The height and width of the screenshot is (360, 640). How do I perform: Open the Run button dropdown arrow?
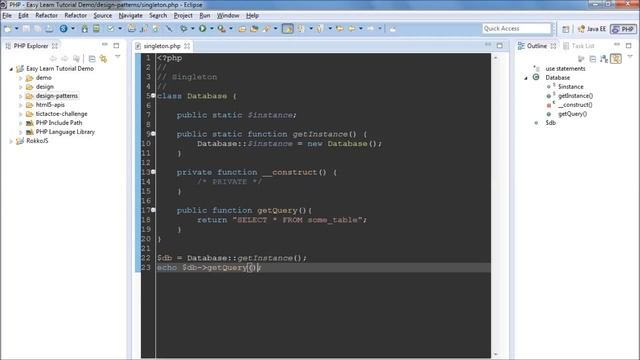click(211, 29)
